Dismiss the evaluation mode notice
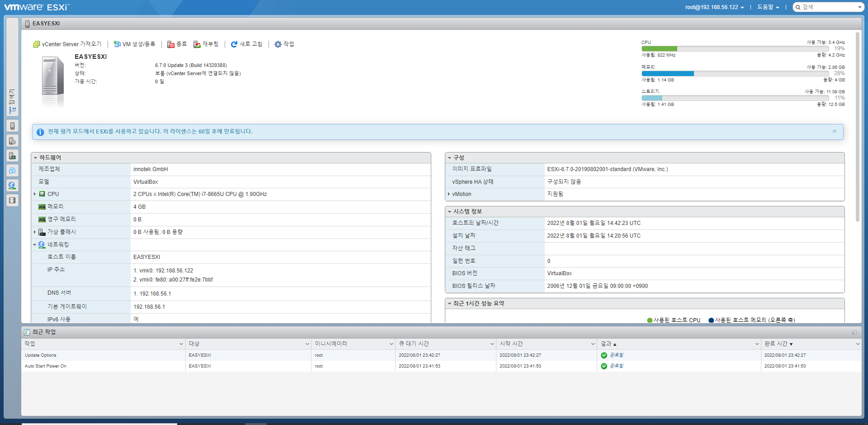This screenshot has height=425, width=868. point(835,131)
